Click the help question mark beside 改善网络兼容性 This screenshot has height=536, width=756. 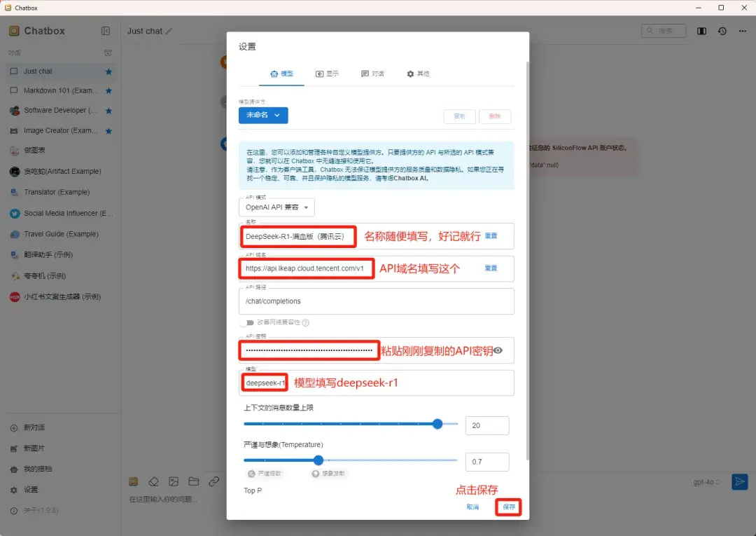[306, 322]
